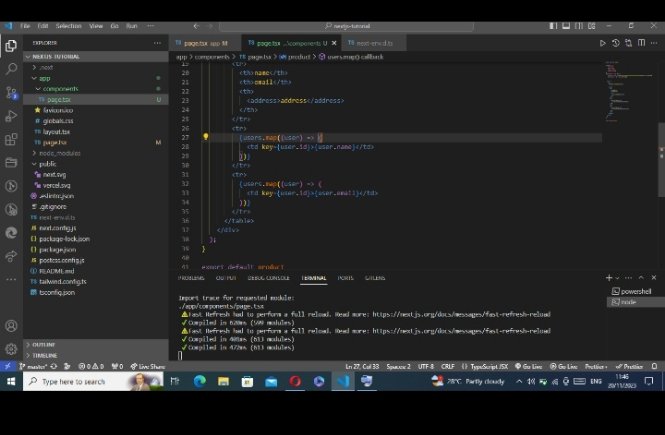665x435 pixels.
Task: Click Go Back navigation arrow
Action: click(196, 26)
